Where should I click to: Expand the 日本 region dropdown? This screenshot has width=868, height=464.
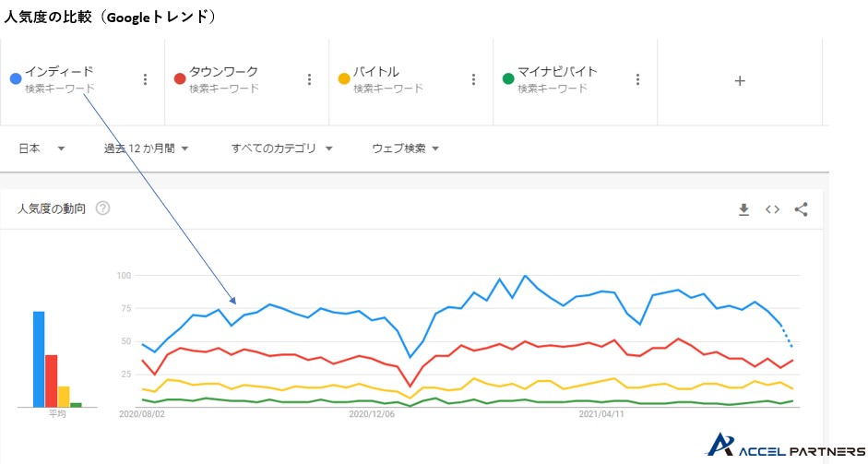(x=42, y=148)
